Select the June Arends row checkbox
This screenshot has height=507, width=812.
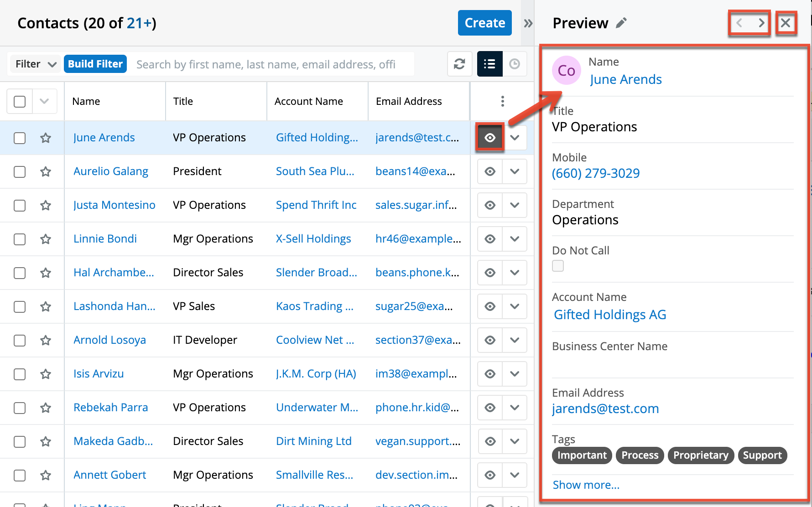click(20, 138)
